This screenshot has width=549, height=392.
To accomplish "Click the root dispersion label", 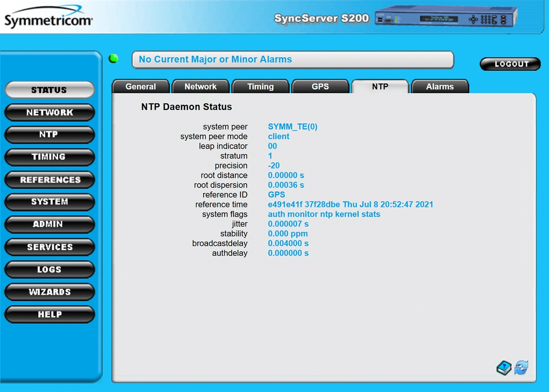I will tap(221, 185).
